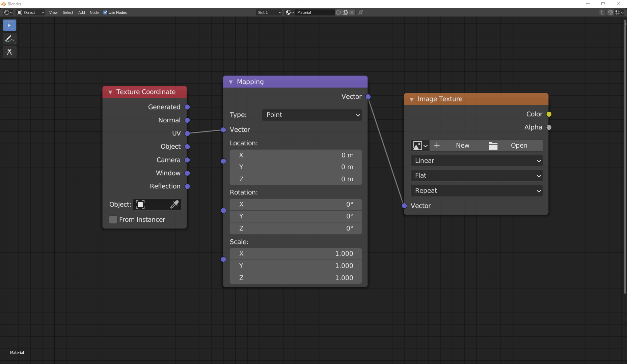Enable snapping with the magnet icon

[x=610, y=12]
